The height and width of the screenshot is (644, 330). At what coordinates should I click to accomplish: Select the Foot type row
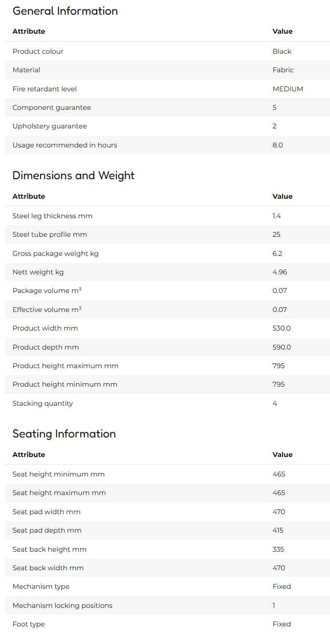pos(167,624)
